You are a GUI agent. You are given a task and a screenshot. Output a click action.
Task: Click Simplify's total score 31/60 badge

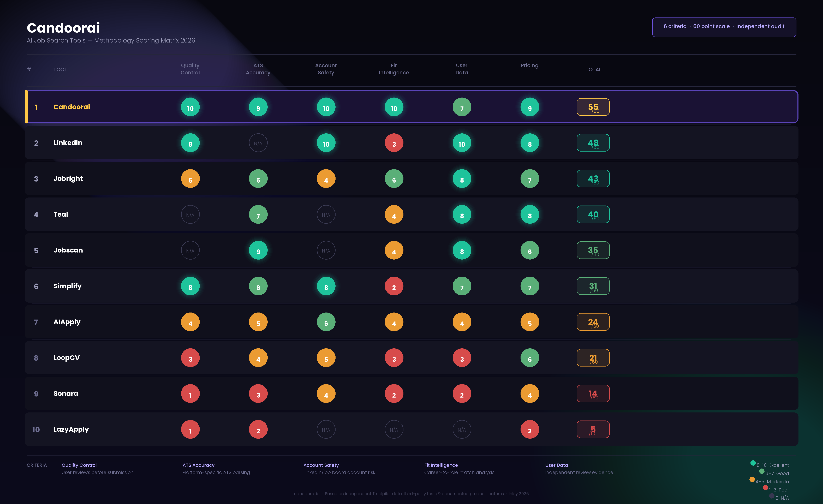pyautogui.click(x=593, y=286)
